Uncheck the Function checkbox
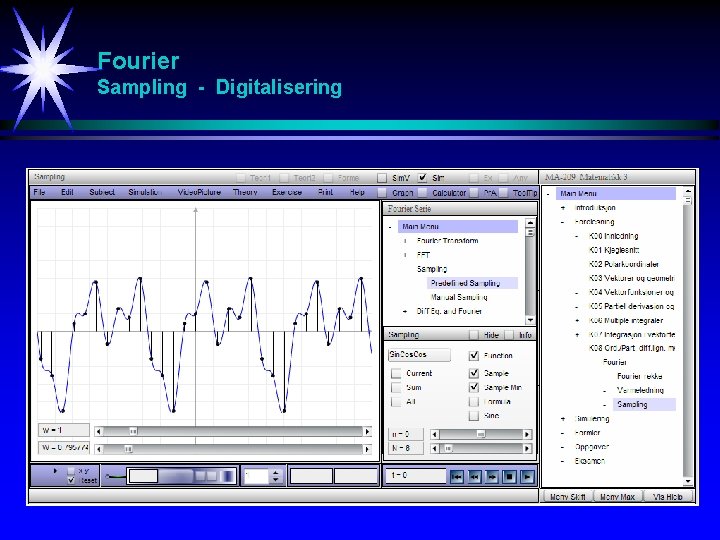Viewport: 720px width, 540px height. point(474,355)
